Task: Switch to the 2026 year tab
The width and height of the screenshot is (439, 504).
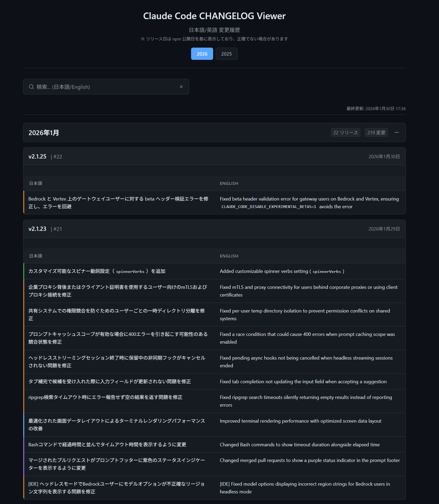Action: pos(202,54)
